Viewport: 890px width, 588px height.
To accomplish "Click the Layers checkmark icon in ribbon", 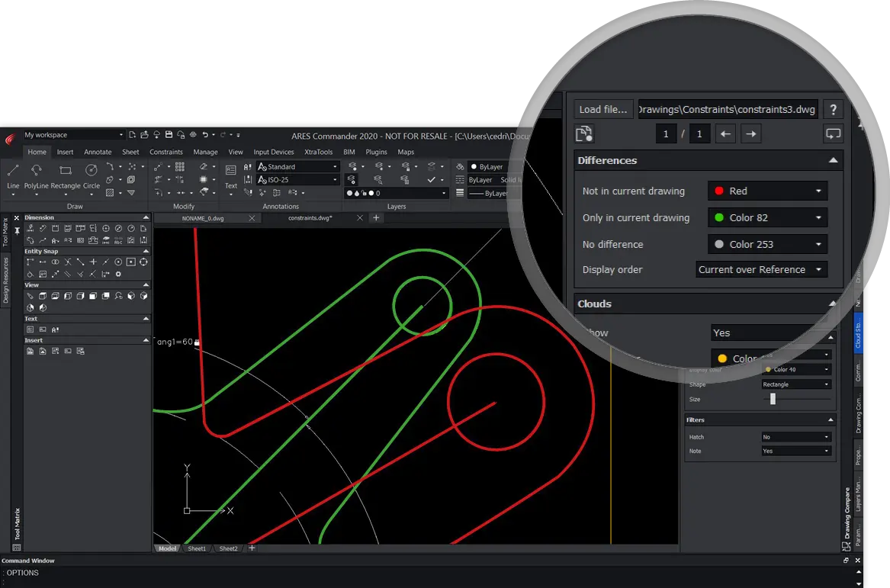I will pos(432,179).
